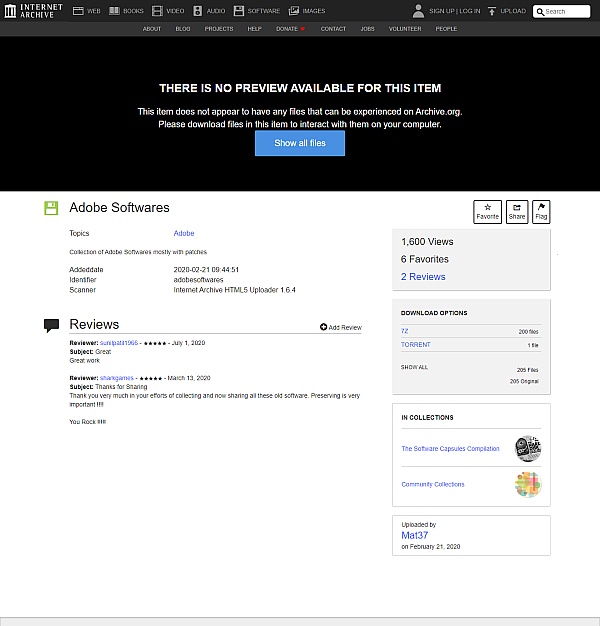
Task: Open the ABOUT menu item
Action: [x=152, y=29]
